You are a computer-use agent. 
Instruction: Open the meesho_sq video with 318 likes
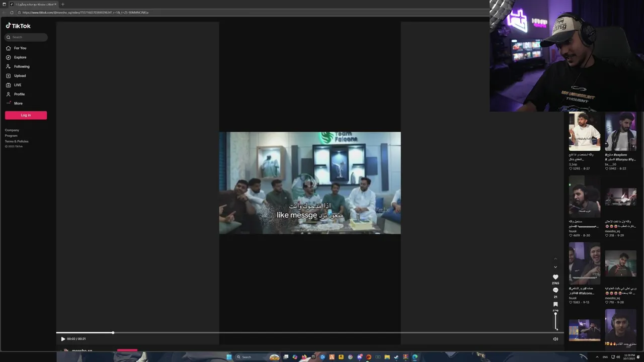pyautogui.click(x=620, y=197)
